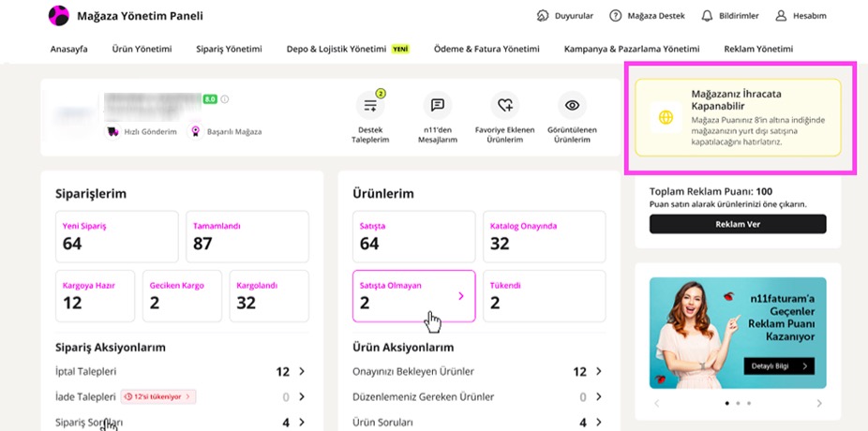The width and height of the screenshot is (868, 431).
Task: Open the Satışta products card
Action: [x=414, y=237]
